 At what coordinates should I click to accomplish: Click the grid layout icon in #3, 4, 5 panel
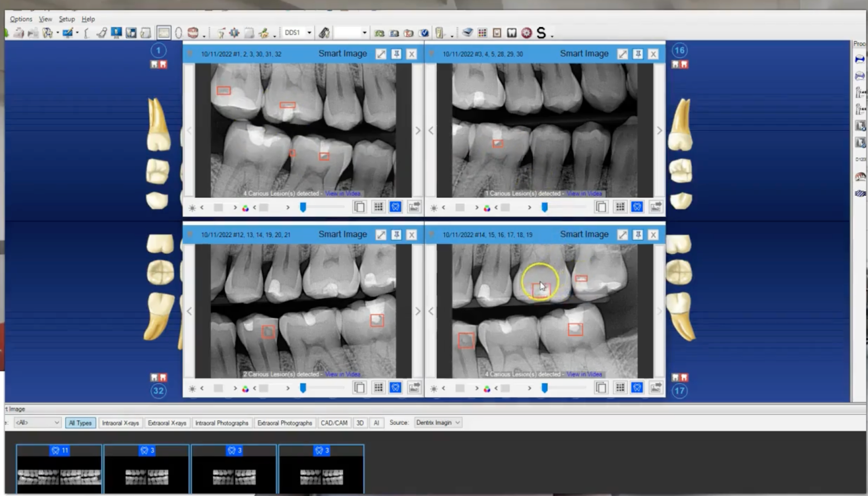(x=620, y=207)
